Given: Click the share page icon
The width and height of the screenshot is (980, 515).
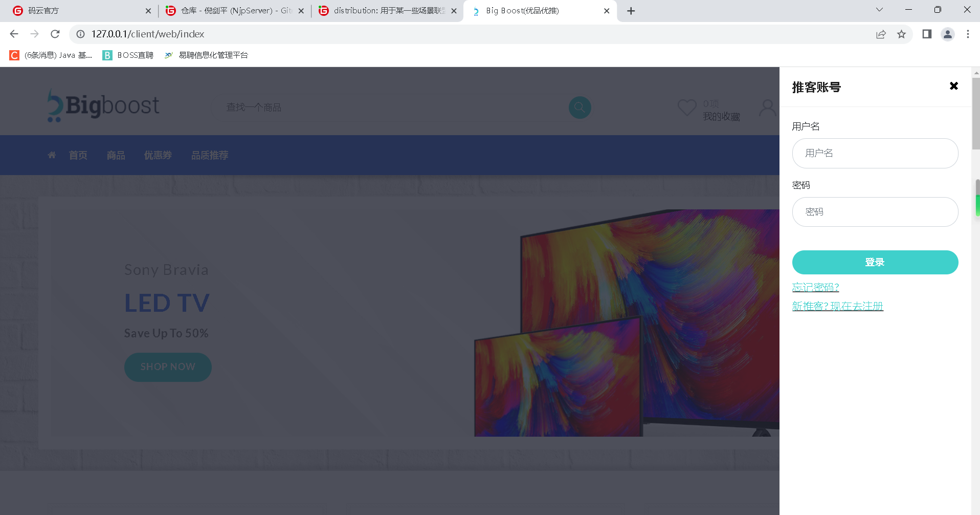Looking at the screenshot, I should point(881,34).
